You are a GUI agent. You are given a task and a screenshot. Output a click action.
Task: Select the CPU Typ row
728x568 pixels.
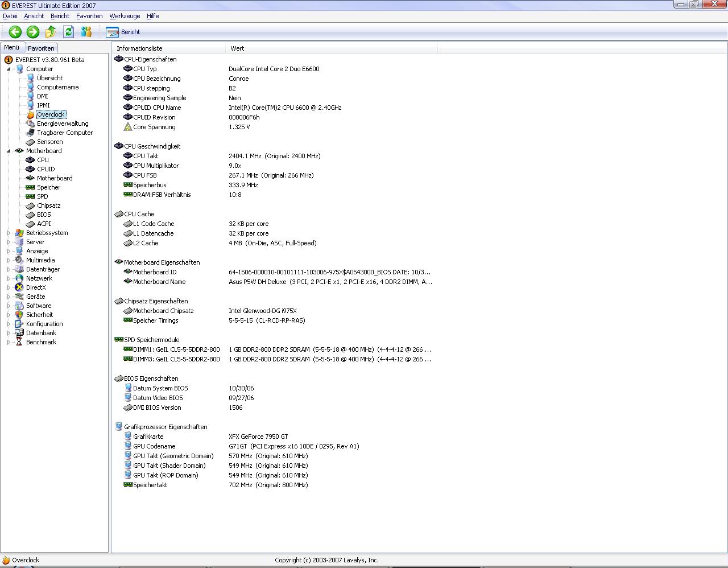point(274,69)
